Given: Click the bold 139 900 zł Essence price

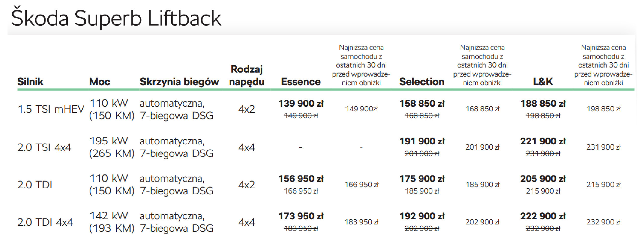Looking at the screenshot, I should point(301,103).
